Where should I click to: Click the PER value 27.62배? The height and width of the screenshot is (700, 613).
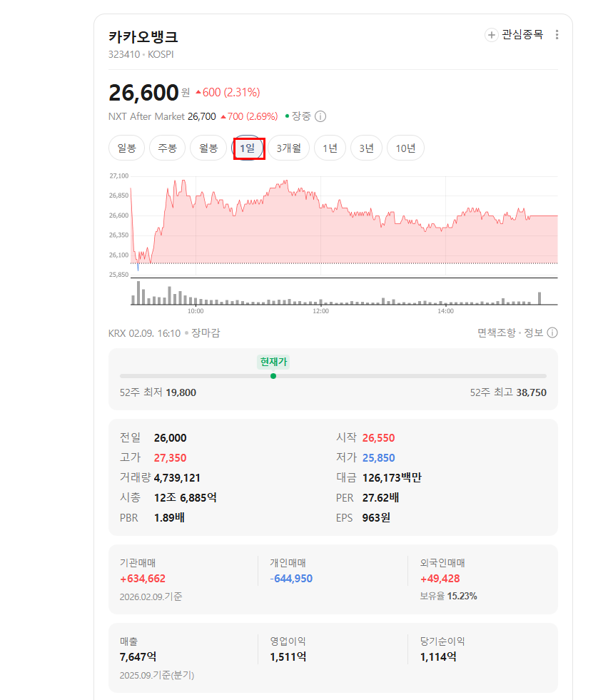coord(381,498)
